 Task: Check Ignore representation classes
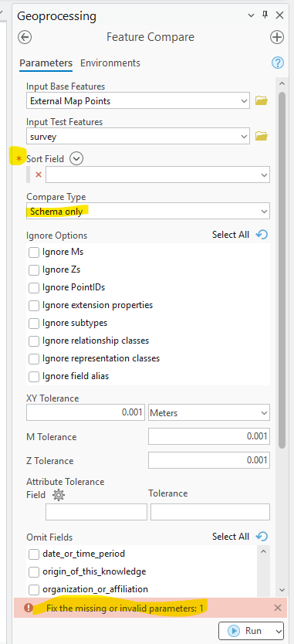(34, 358)
